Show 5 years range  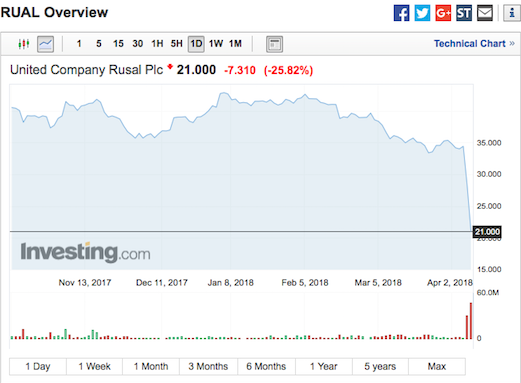point(380,367)
